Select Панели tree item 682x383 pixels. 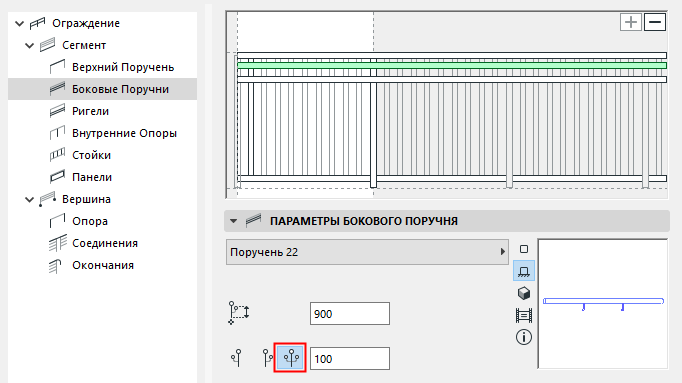[x=92, y=177]
